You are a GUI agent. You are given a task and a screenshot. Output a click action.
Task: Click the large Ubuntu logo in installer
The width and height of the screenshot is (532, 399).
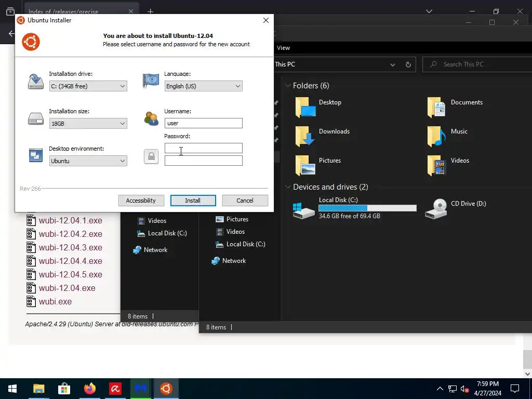(31, 42)
